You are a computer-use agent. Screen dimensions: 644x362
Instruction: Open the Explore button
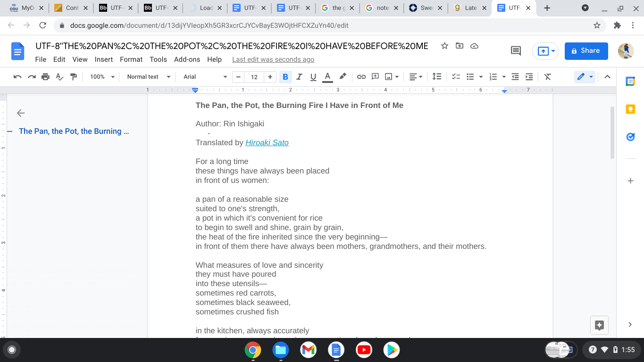pos(599,325)
